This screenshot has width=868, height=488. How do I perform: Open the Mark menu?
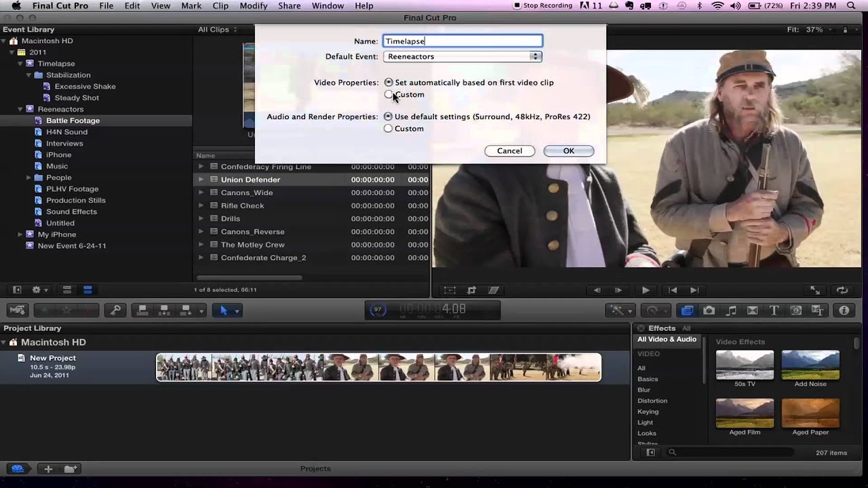click(191, 5)
